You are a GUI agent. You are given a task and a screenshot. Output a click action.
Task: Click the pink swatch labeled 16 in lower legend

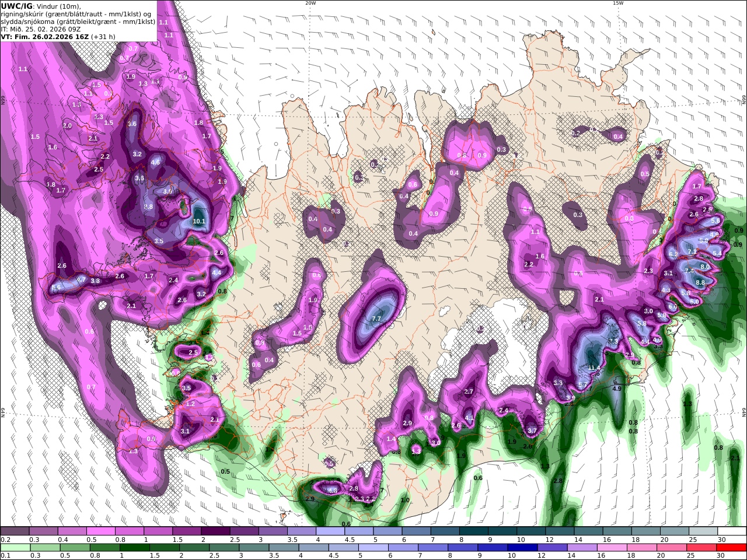point(612,548)
